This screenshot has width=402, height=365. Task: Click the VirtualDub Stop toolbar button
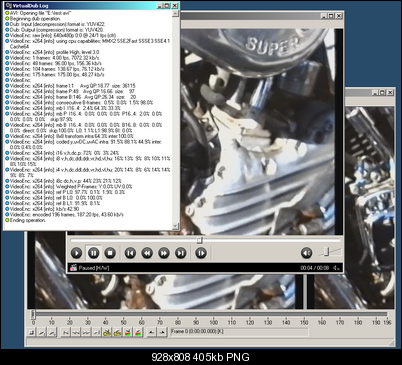pyautogui.click(x=32, y=332)
